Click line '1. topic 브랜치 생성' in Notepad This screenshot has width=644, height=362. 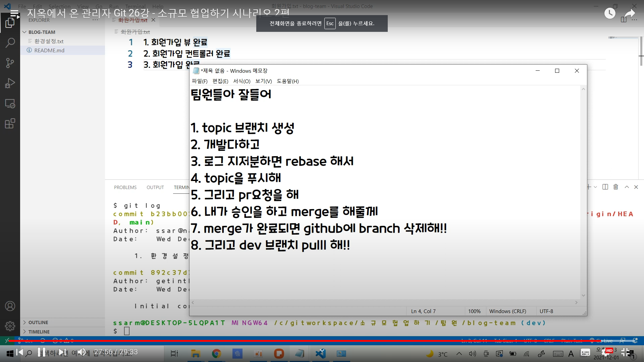pyautogui.click(x=242, y=128)
